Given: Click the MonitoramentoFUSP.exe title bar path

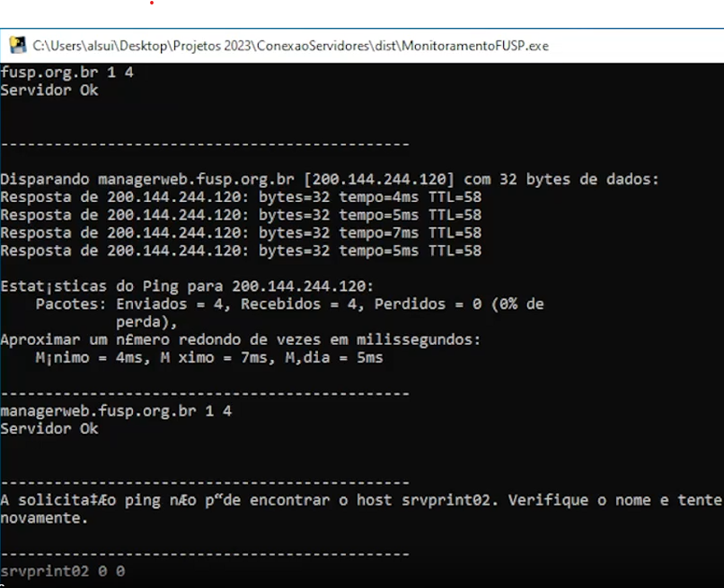Looking at the screenshot, I should click(290, 45).
